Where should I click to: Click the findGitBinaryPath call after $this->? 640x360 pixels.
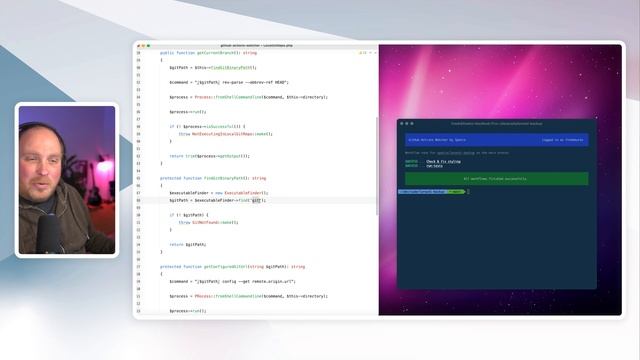(x=231, y=67)
